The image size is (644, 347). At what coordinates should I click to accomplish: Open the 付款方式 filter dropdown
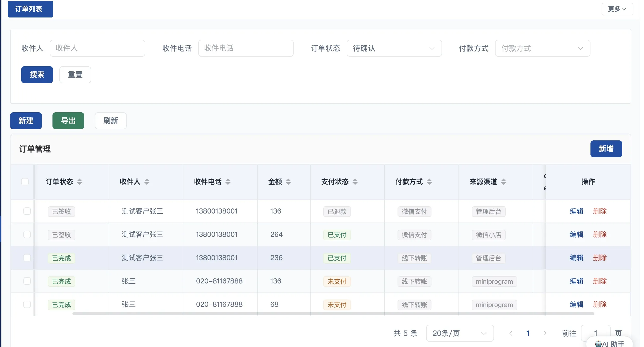click(542, 48)
